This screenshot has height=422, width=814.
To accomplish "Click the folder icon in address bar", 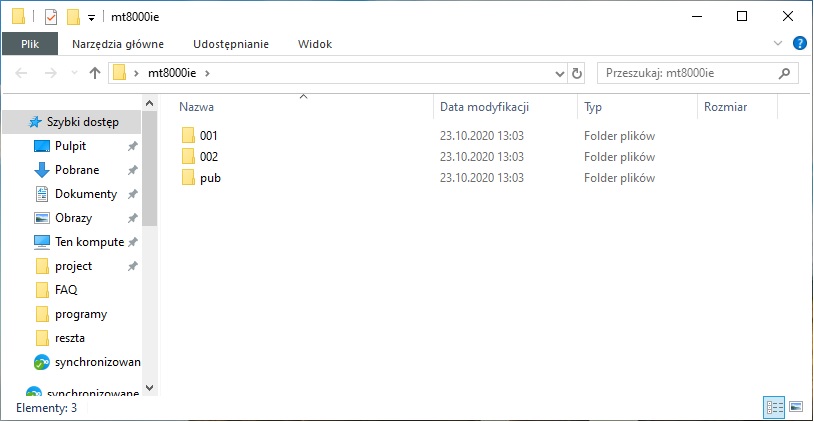I will pyautogui.click(x=120, y=73).
